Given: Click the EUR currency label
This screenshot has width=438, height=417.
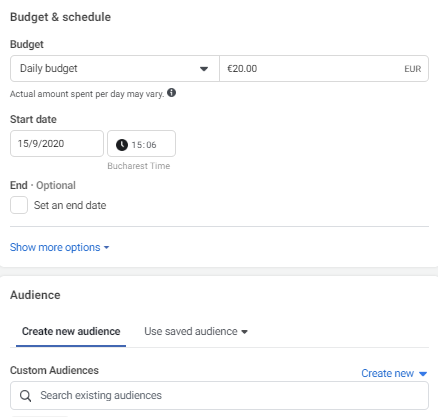Looking at the screenshot, I should pyautogui.click(x=413, y=69).
